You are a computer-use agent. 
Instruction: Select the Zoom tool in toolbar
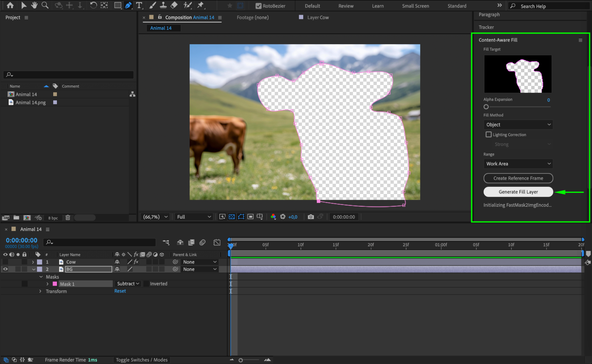(x=45, y=5)
